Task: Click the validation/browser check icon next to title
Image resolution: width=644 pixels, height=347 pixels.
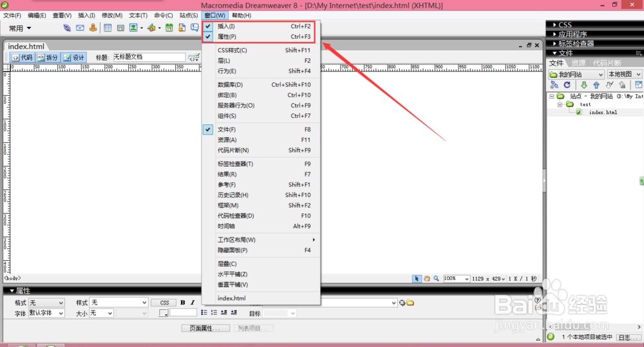Action: (194, 57)
